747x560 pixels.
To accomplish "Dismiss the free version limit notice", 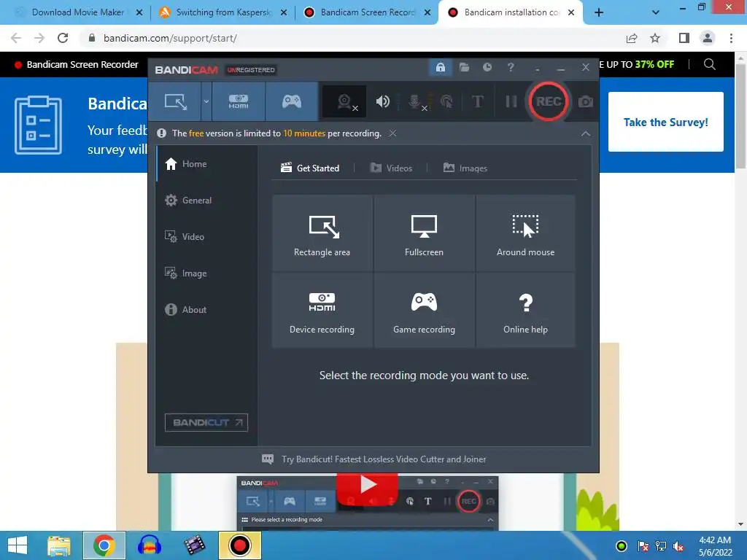I will coord(392,133).
